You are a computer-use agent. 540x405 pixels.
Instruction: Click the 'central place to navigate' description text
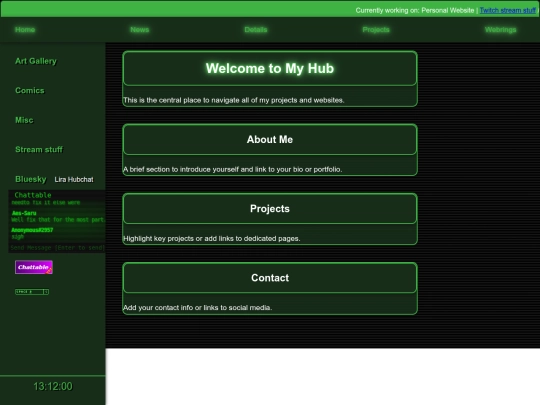coord(234,100)
